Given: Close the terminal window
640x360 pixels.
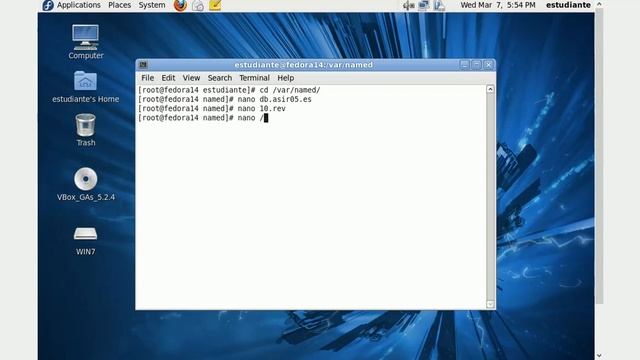Looking at the screenshot, I should click(x=489, y=65).
